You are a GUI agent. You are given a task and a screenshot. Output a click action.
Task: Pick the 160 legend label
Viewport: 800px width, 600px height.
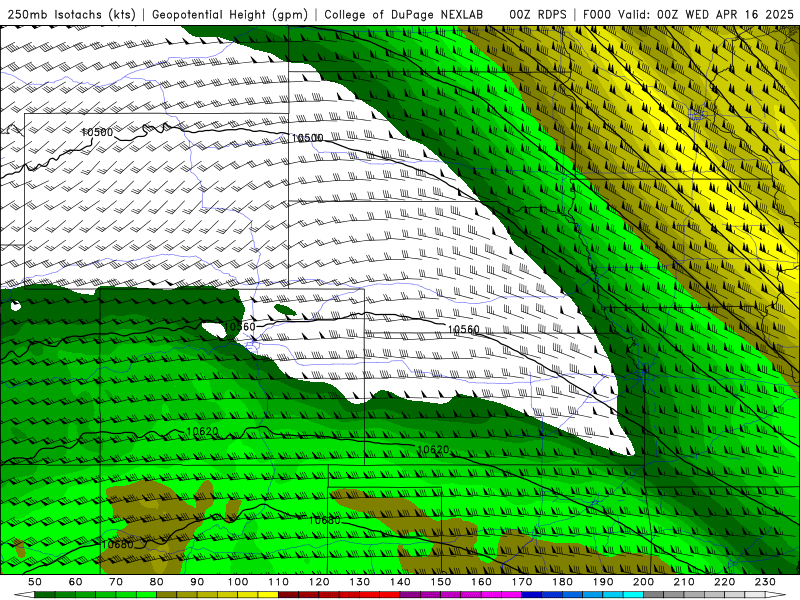point(482,582)
